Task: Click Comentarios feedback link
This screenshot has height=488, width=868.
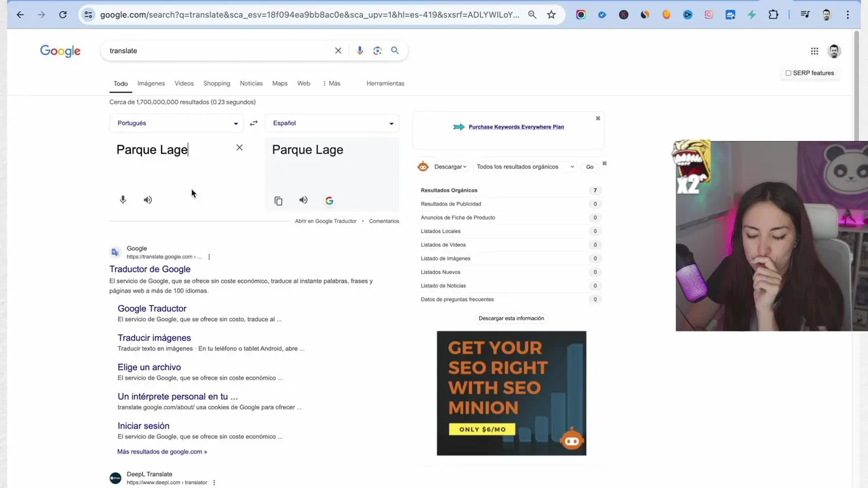Action: point(384,221)
